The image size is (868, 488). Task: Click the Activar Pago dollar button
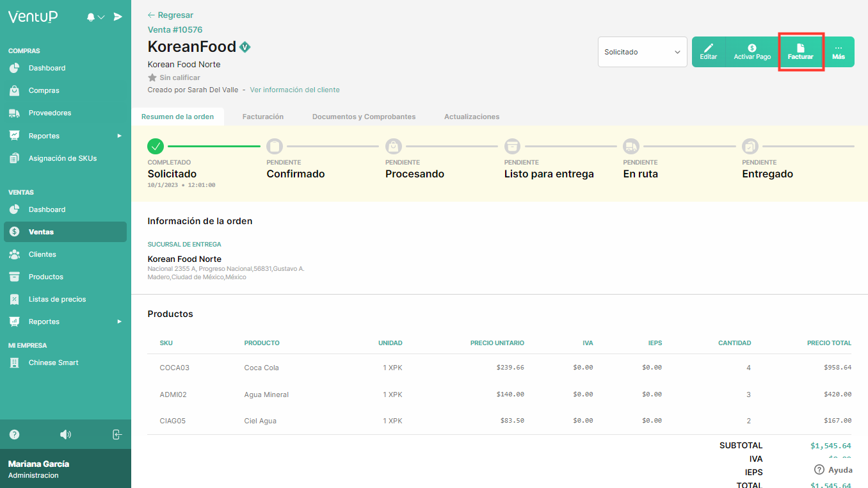click(752, 52)
